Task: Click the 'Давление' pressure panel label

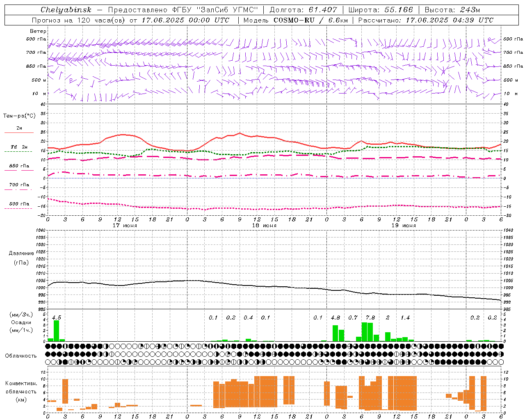Action: tap(21, 253)
